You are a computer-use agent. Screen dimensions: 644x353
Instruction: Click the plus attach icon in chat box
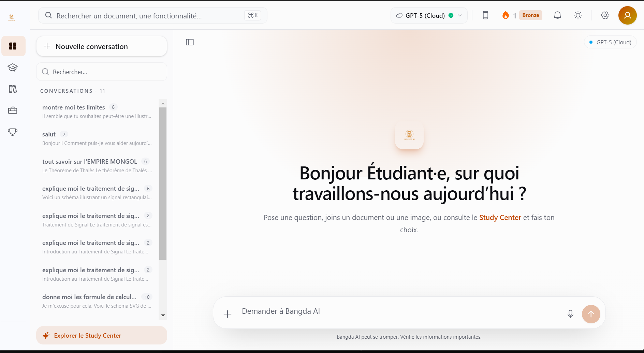228,314
